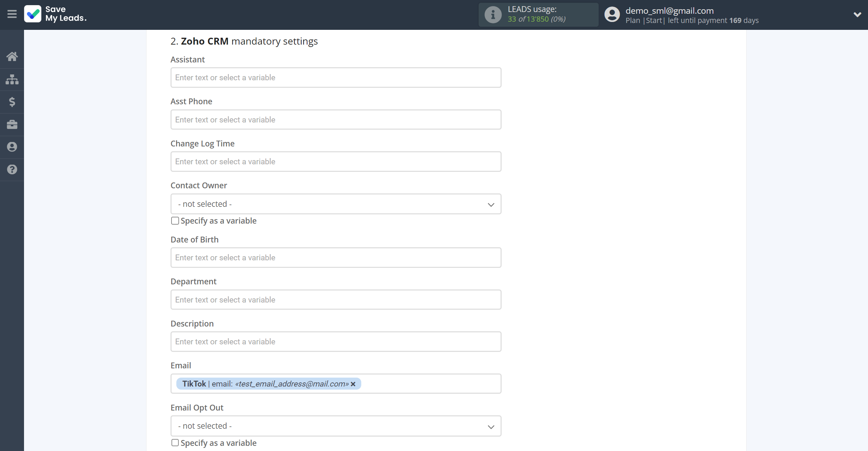This screenshot has height=451, width=868.
Task: Open the briefcase services icon
Action: (12, 124)
